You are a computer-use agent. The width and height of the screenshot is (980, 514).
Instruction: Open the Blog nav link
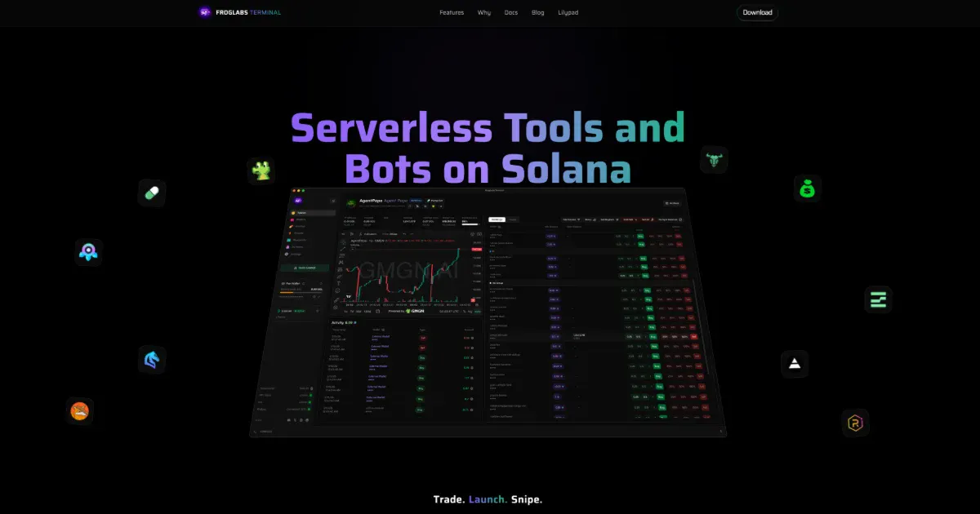coord(538,13)
